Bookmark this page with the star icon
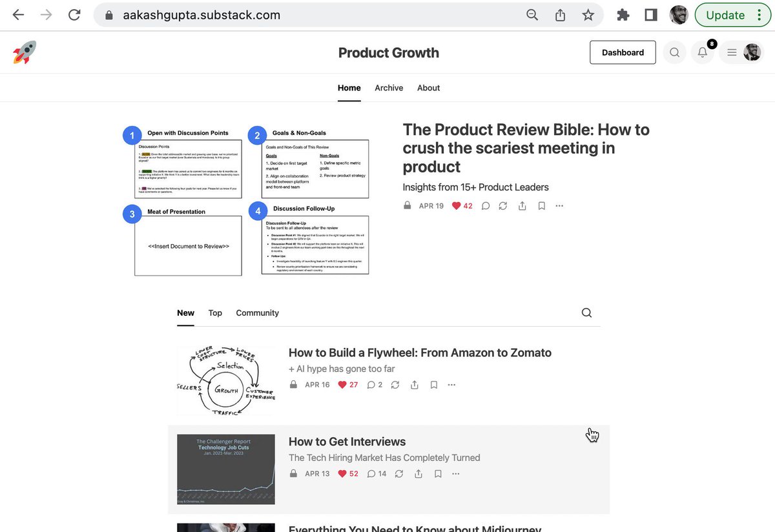775x532 pixels. point(588,15)
